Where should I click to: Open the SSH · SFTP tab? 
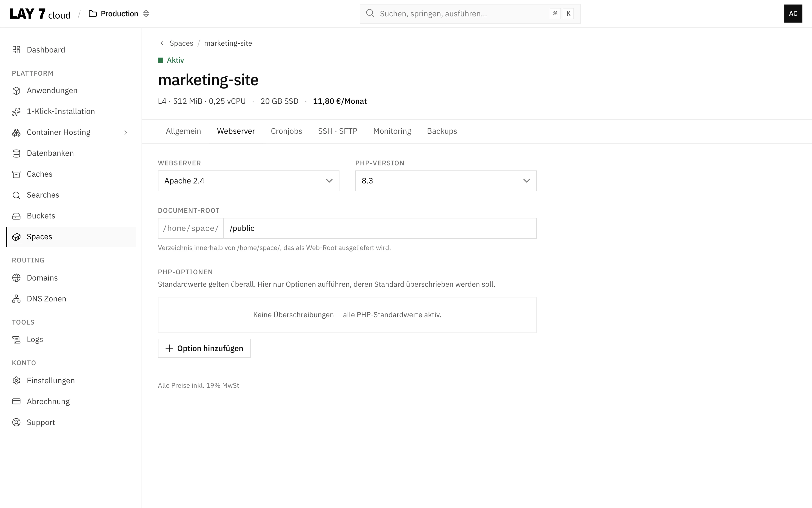point(337,131)
